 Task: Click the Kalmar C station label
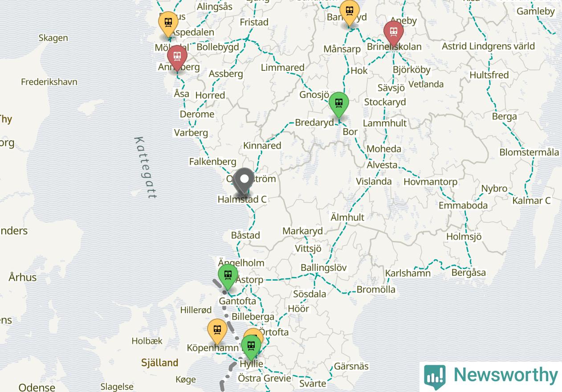point(531,200)
